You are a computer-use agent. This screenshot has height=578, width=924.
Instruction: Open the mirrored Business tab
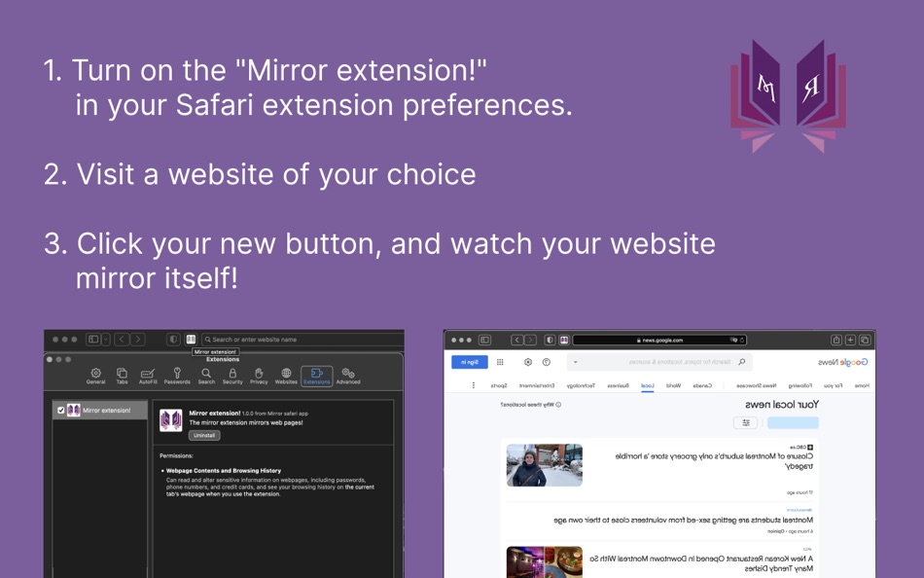click(618, 385)
